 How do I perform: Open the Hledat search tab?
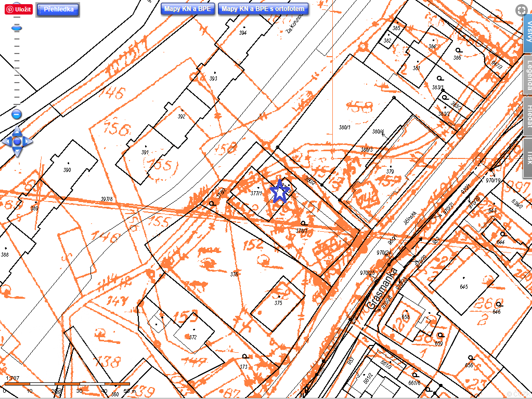pos(527,116)
